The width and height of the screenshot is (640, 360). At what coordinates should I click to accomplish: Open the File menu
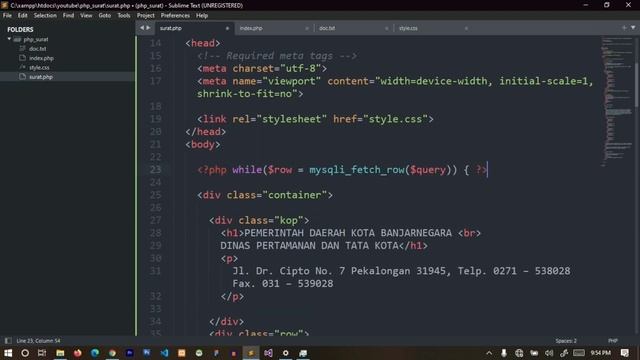(x=7, y=16)
